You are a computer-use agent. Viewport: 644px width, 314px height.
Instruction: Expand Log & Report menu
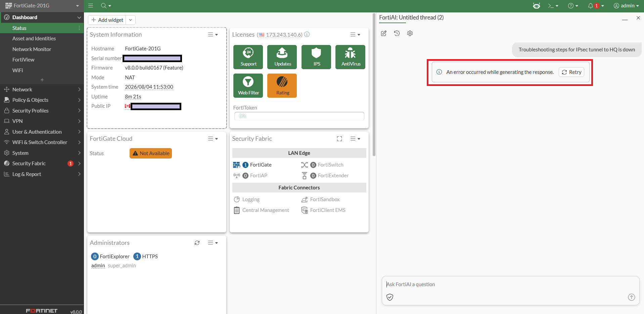(42, 174)
